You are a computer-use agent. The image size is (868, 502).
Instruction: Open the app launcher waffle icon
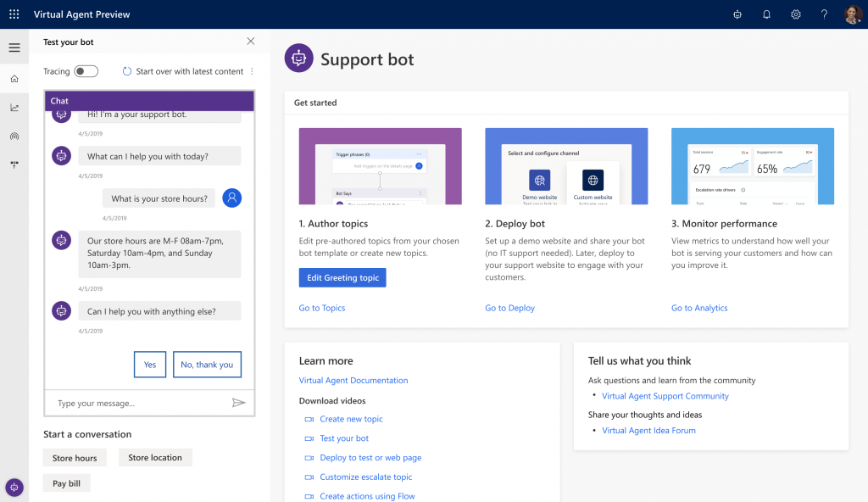[x=14, y=14]
